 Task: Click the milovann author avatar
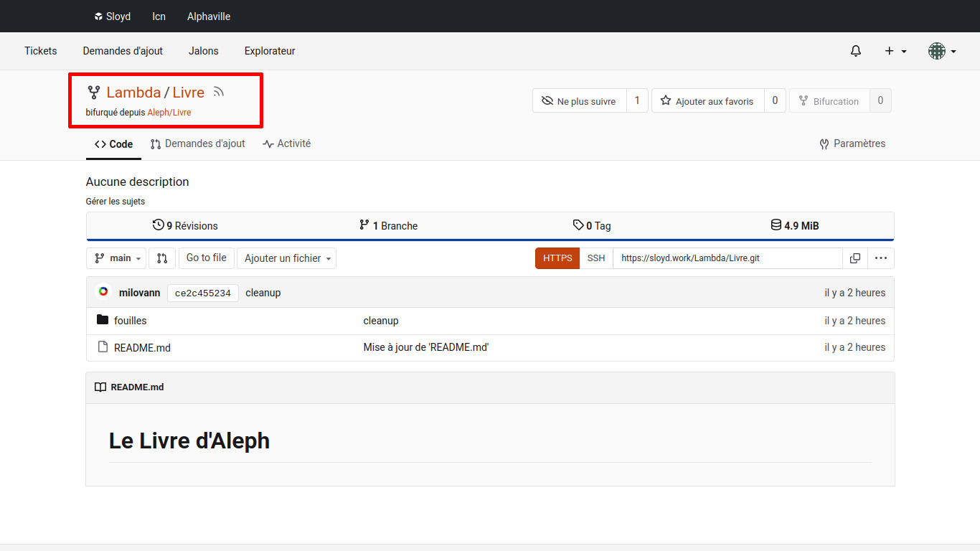point(103,292)
